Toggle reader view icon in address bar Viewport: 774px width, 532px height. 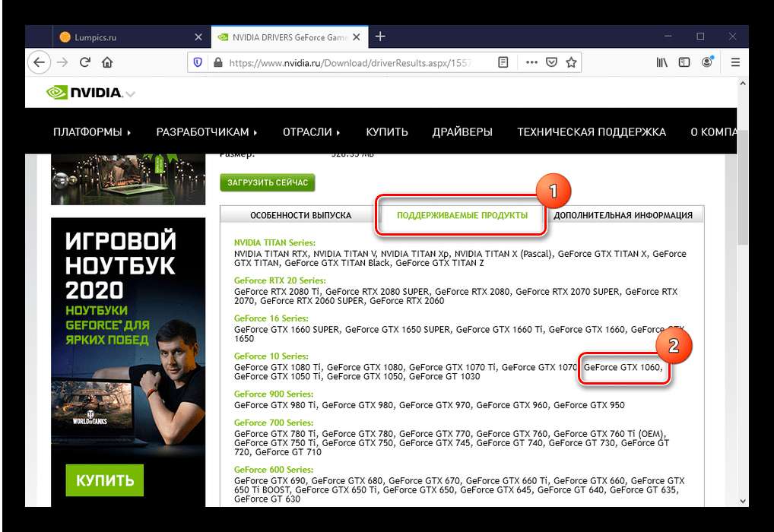[503, 62]
